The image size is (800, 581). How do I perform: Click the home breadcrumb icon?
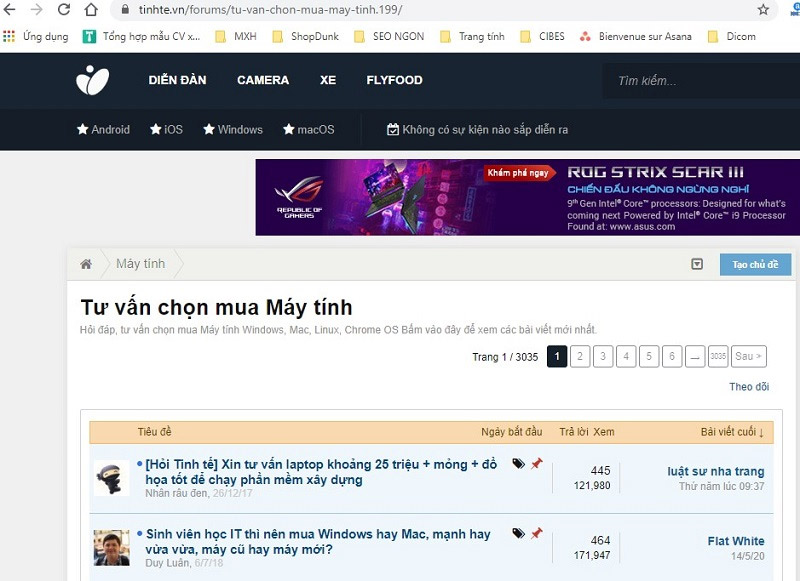85,263
